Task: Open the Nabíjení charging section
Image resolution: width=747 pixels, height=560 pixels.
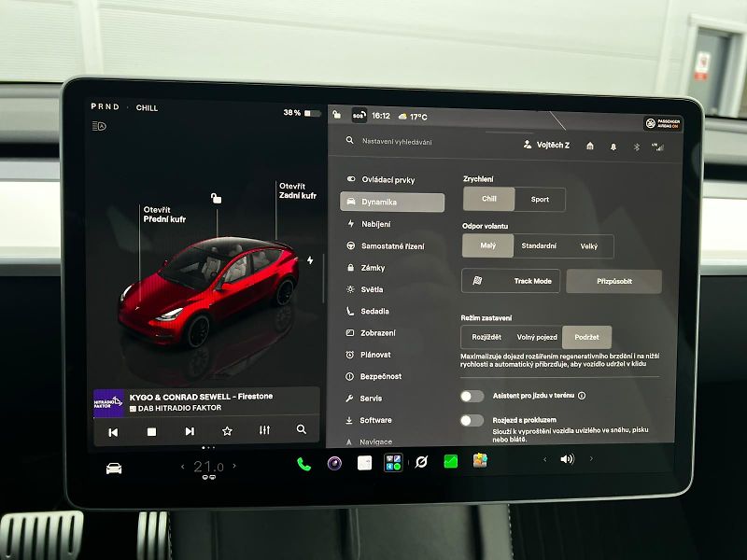Action: 370,224
